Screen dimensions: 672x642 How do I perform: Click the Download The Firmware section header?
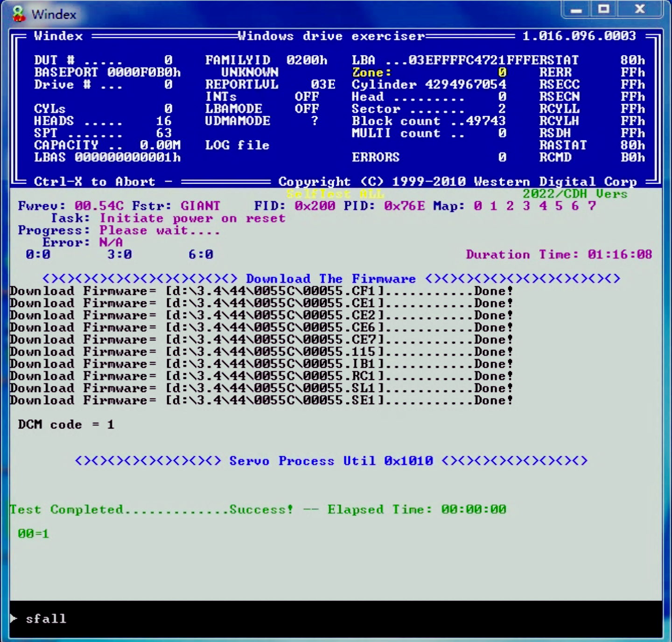(x=330, y=279)
